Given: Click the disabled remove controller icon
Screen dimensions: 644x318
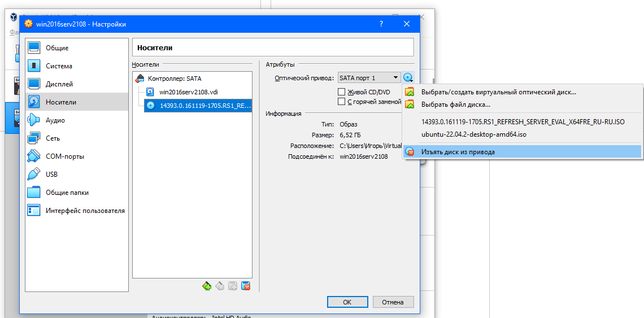Looking at the screenshot, I should tap(220, 286).
